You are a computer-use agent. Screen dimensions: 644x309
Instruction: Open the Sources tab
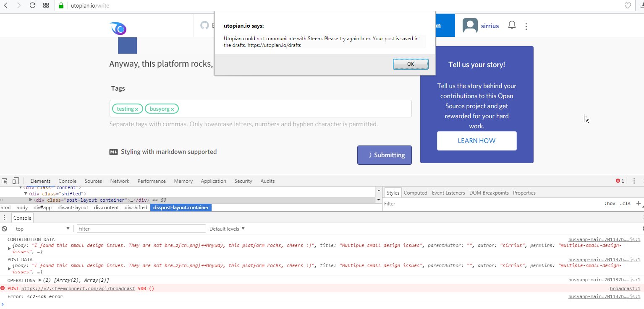93,181
